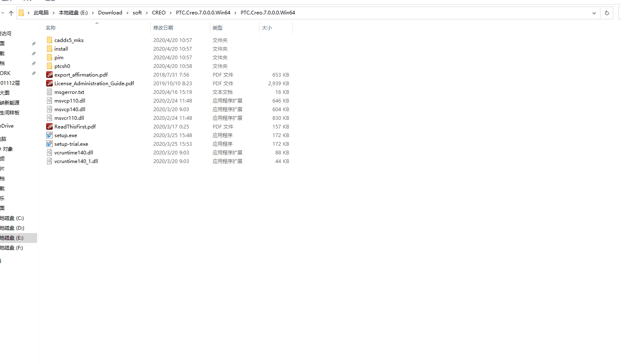Select export_affirmation.pdf file icon

pos(49,75)
